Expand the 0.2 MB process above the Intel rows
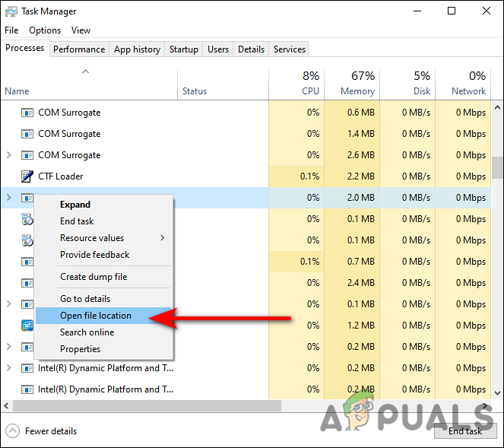This screenshot has height=448, width=504. click(x=9, y=347)
